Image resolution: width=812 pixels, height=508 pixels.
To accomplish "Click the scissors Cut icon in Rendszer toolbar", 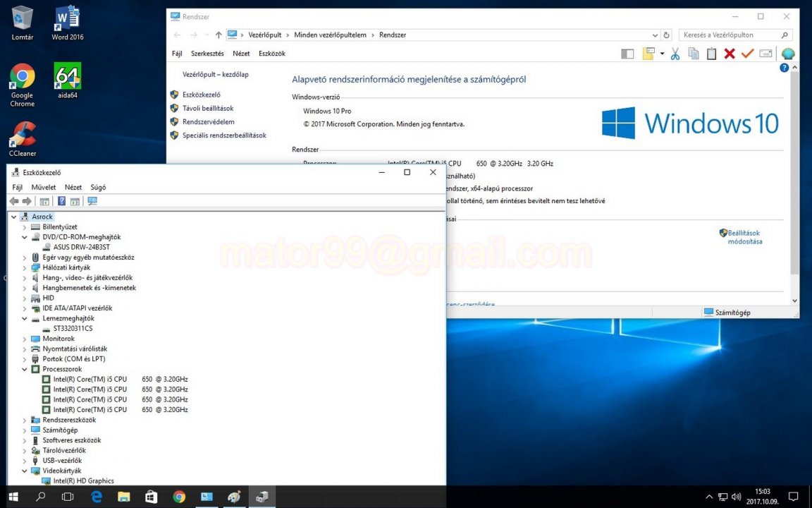I will (x=675, y=54).
